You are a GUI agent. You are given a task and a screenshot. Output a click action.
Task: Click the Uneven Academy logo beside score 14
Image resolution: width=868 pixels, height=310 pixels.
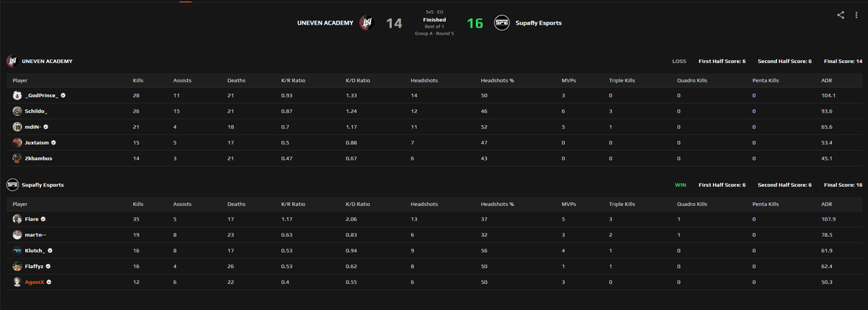click(366, 23)
